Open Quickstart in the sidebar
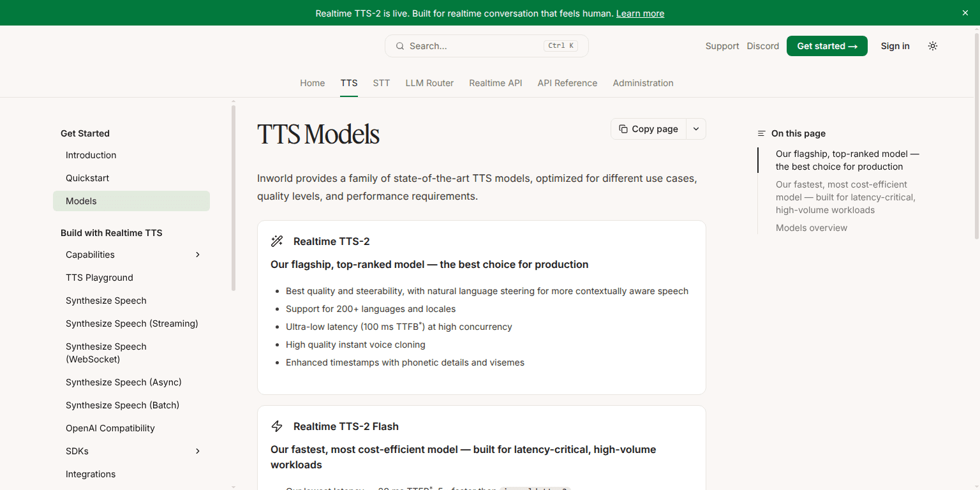Image resolution: width=980 pixels, height=490 pixels. [131, 178]
